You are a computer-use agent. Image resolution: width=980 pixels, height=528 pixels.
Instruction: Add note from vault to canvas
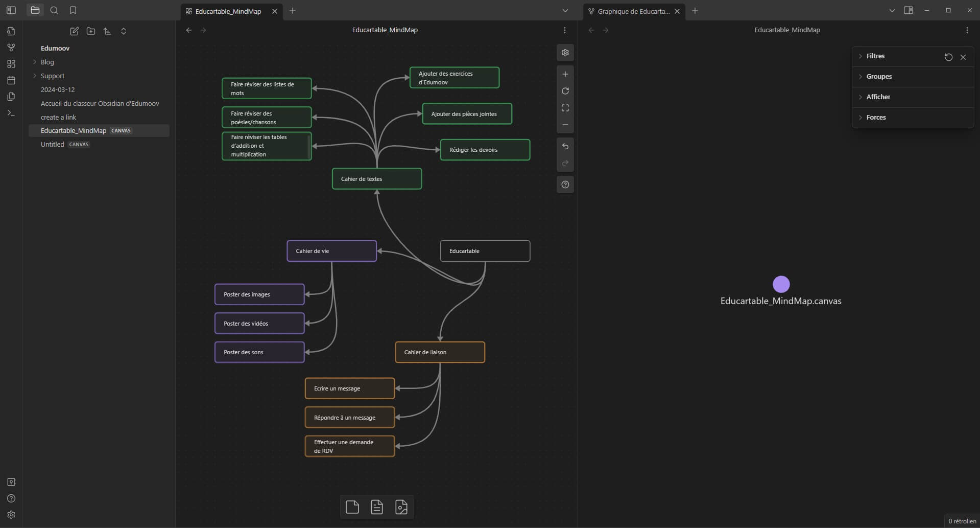pyautogui.click(x=377, y=507)
